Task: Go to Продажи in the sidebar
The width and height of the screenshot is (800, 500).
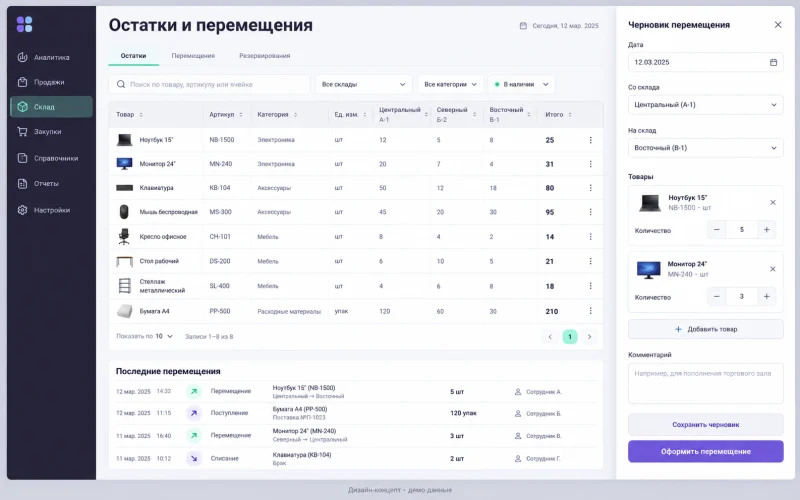Action: (51, 82)
